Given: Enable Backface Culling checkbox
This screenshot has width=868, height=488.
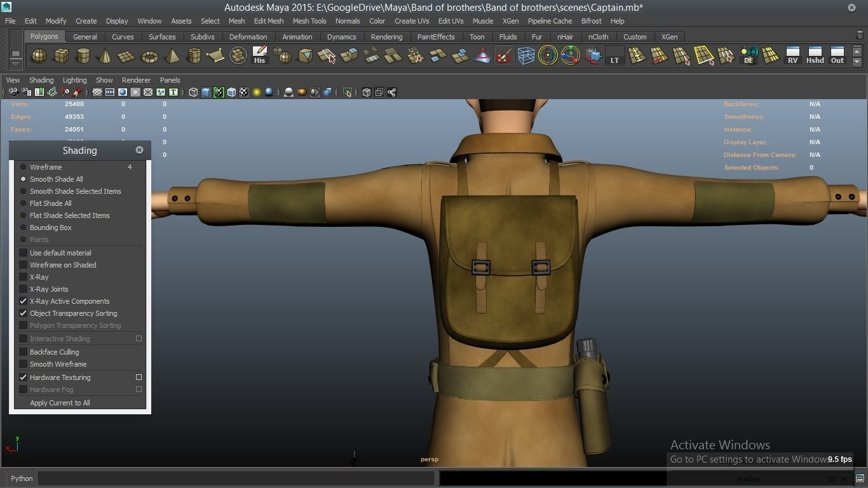Looking at the screenshot, I should click(x=24, y=352).
